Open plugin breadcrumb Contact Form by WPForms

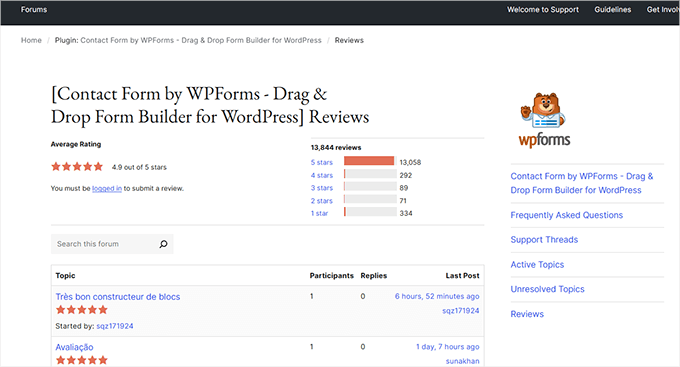pos(188,40)
